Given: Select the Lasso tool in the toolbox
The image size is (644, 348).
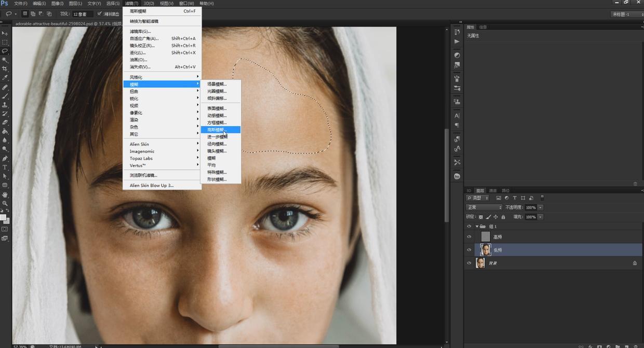Looking at the screenshot, I should pyautogui.click(x=5, y=51).
